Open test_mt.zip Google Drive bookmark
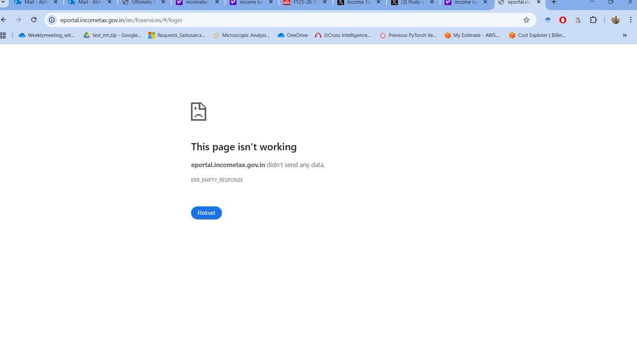Screen dimensions: 637x364 point(112,36)
